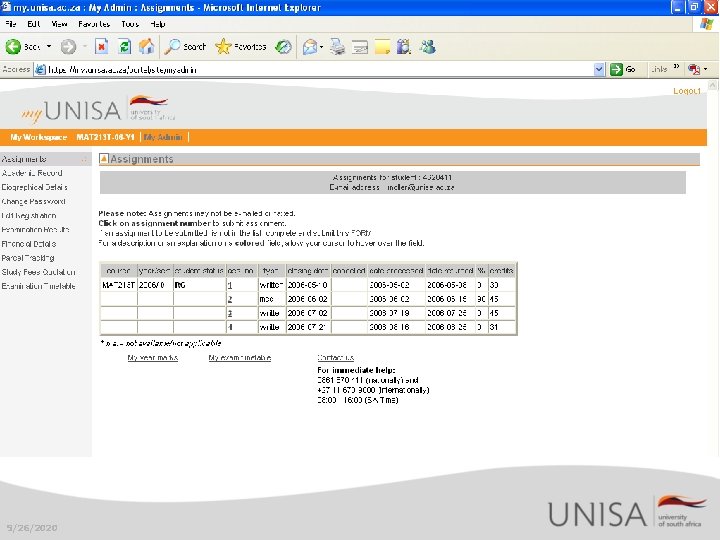Screen dimensions: 720x540
Task: Click assignment number 4 in the table
Action: tap(230, 327)
